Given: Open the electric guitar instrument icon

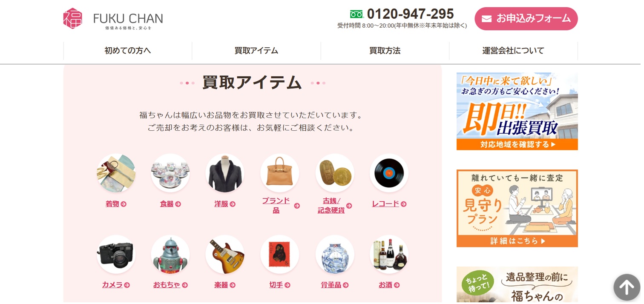Looking at the screenshot, I should tap(225, 255).
